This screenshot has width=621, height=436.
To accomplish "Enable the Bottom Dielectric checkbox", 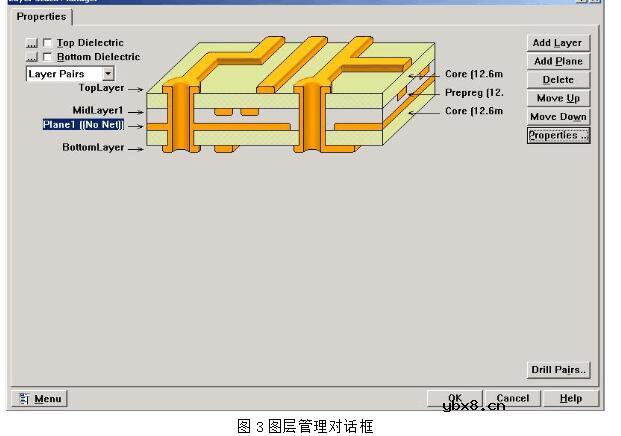I will click(47, 57).
